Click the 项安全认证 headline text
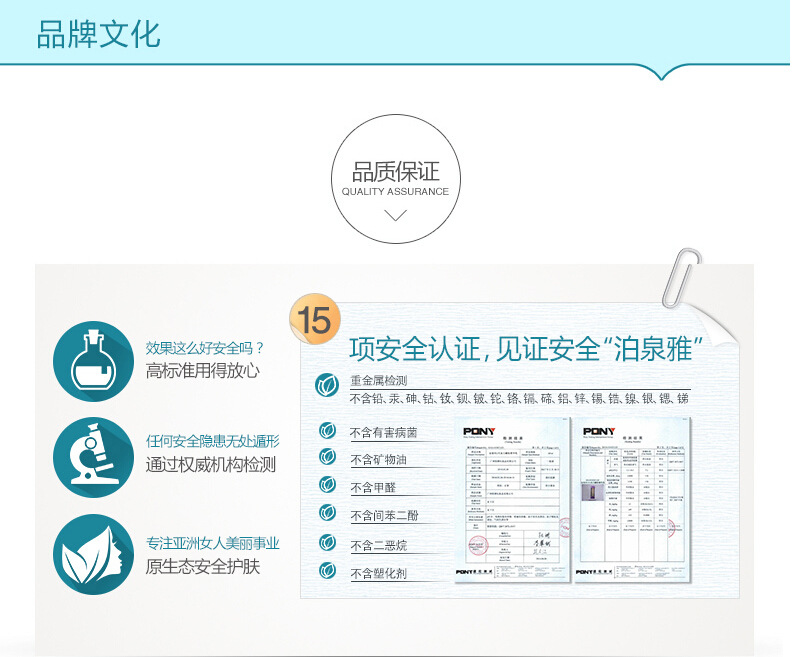 [x=414, y=349]
